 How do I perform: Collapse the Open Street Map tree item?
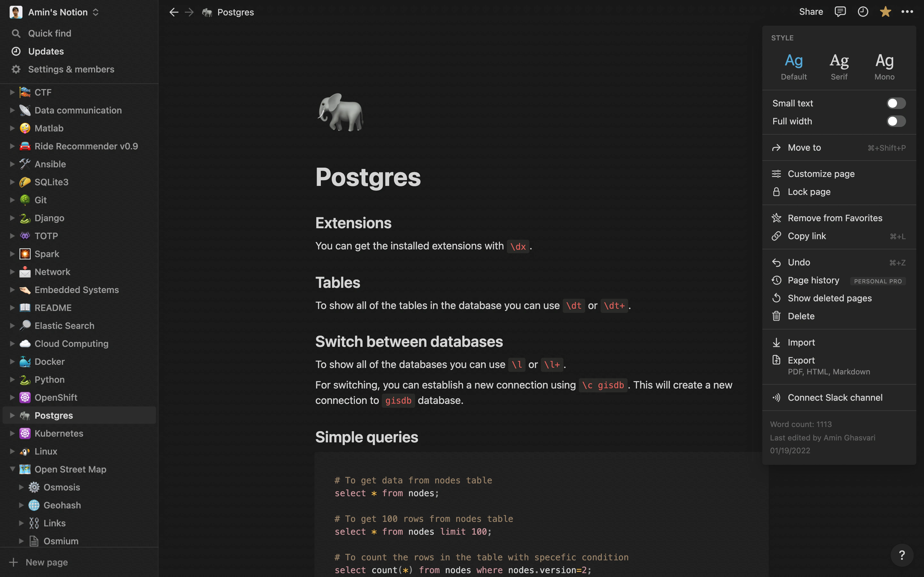click(x=12, y=469)
